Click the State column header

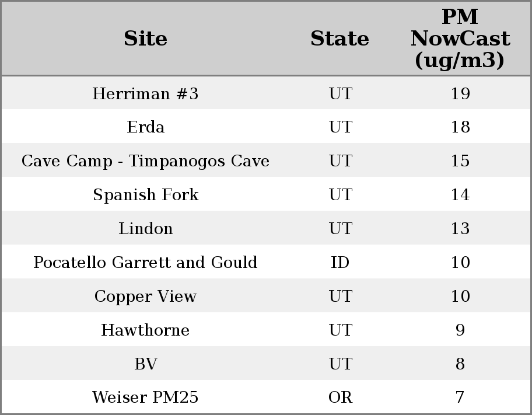coord(339,39)
